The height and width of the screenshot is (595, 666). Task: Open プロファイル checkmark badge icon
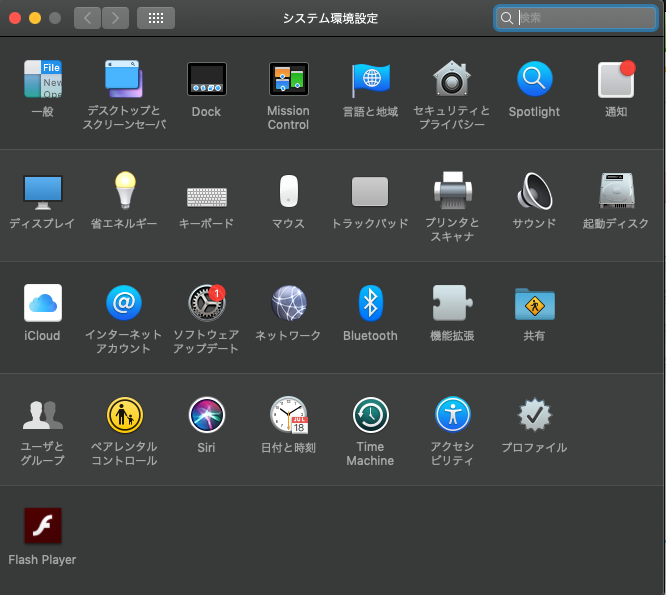coord(535,415)
